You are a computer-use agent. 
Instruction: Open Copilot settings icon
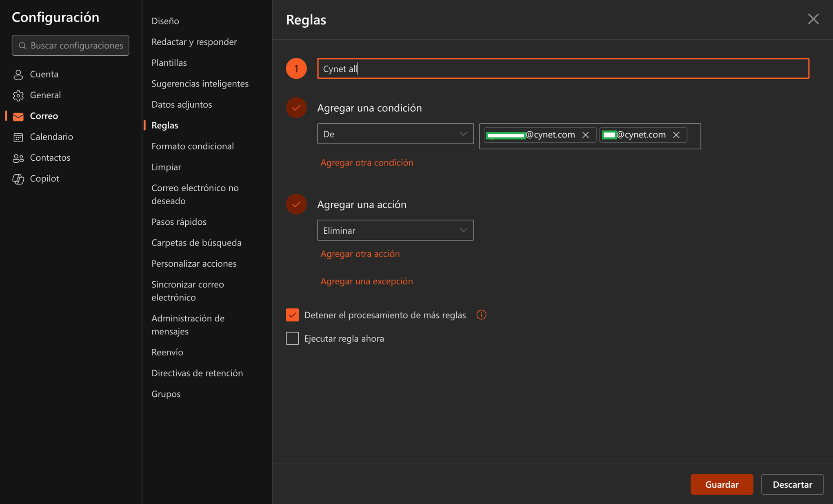coord(18,179)
